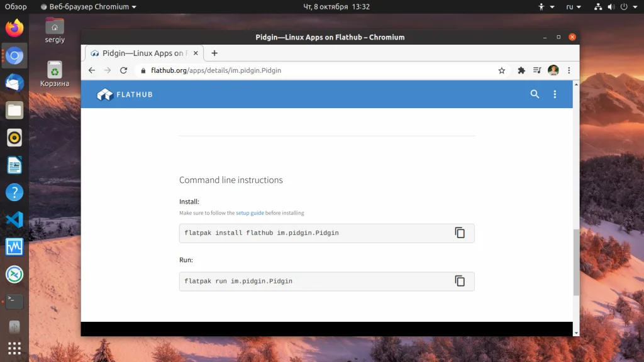This screenshot has height=362, width=644.
Task: Launch Visual Studio Code from dock
Action: [x=14, y=219]
